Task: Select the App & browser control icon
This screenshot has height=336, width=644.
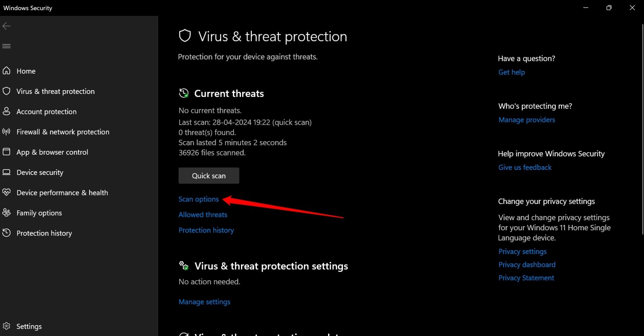Action: point(6,152)
